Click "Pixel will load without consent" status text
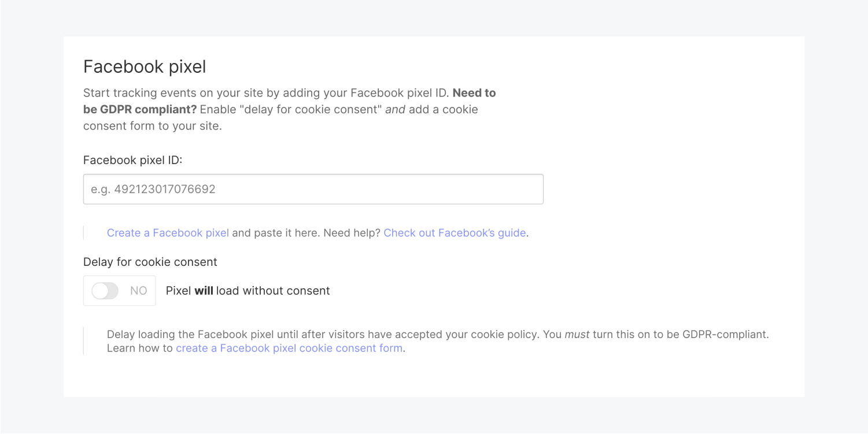 [248, 291]
